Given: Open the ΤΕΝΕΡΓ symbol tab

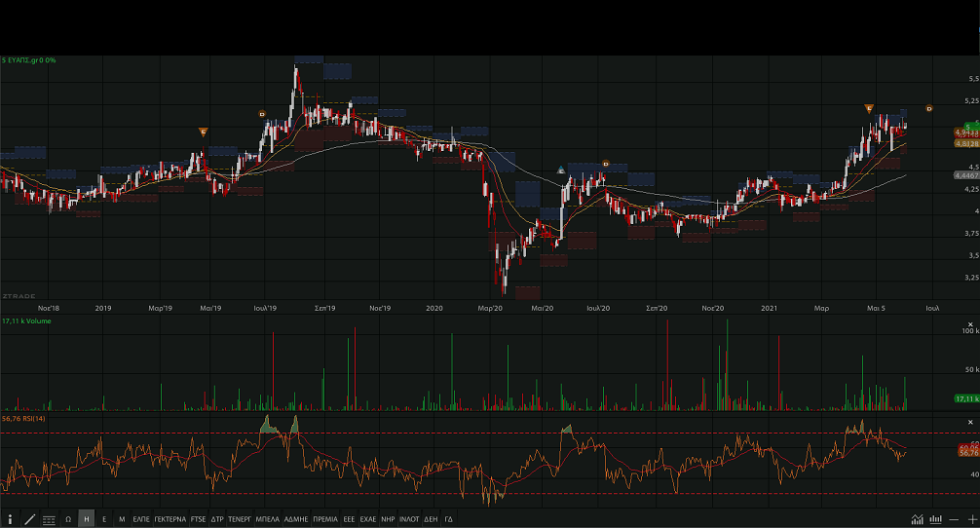Looking at the screenshot, I should pos(240,519).
